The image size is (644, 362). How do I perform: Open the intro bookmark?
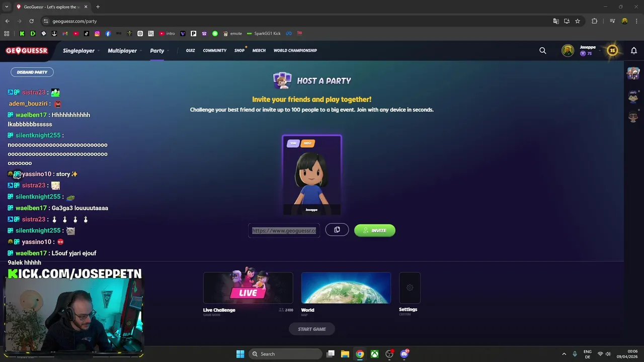click(x=167, y=34)
